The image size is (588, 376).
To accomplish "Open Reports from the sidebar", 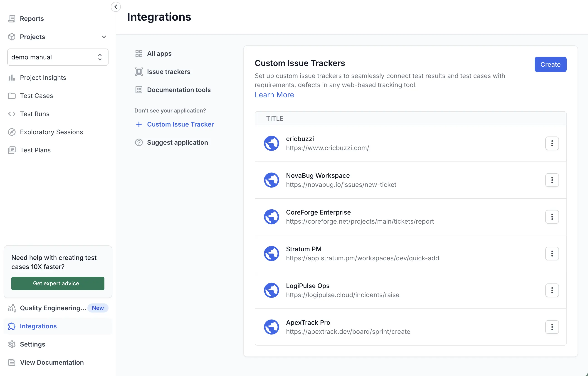I will pos(32,19).
